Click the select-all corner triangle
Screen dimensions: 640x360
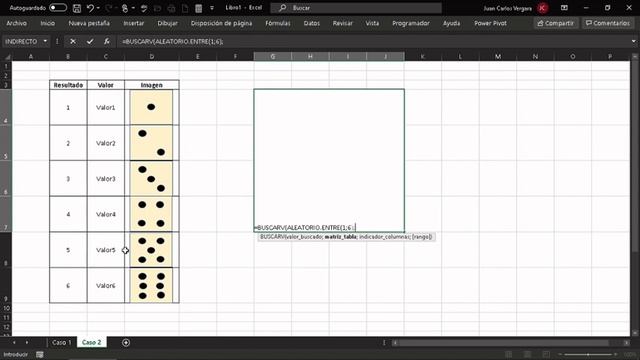(7, 57)
